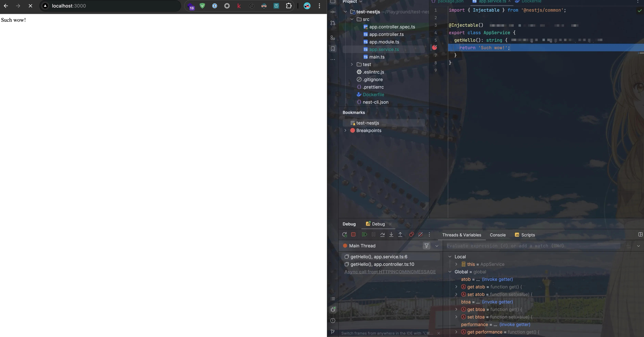Toggle the thread frames filter button
The image size is (644, 337).
click(426, 246)
